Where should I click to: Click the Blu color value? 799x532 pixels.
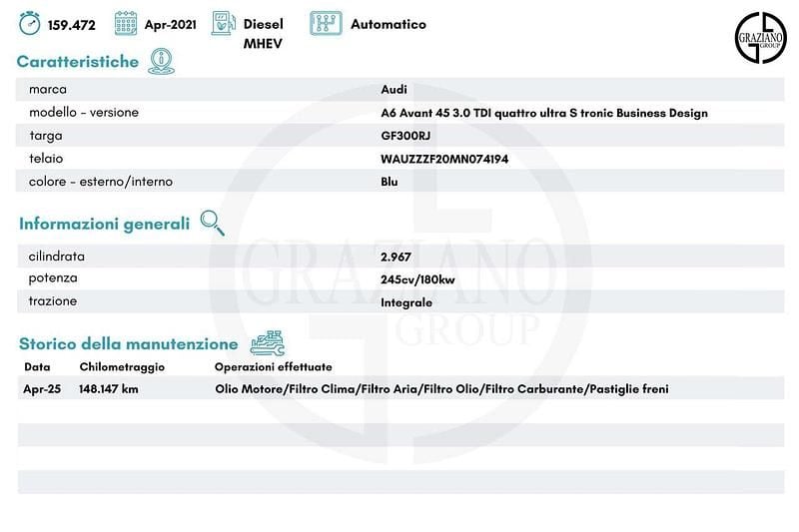(x=390, y=182)
